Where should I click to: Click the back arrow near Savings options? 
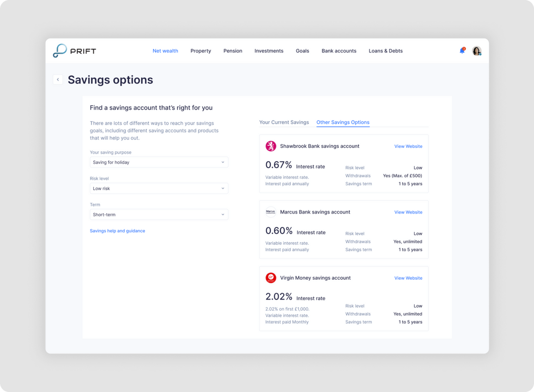tap(58, 80)
